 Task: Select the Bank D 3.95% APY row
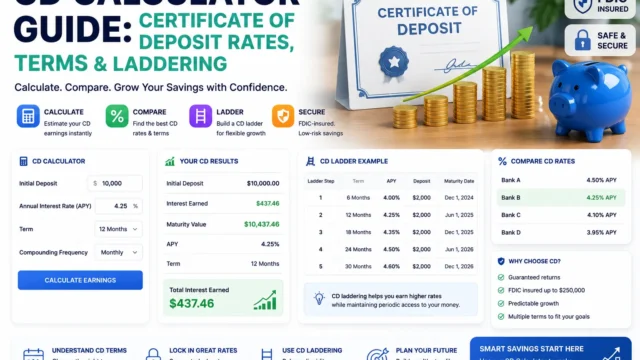point(560,233)
